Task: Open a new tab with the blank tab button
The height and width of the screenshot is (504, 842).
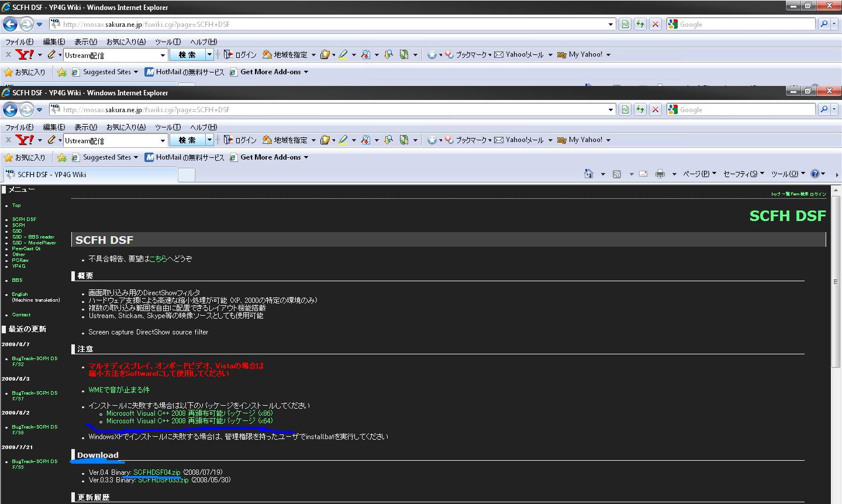Action: (x=186, y=175)
